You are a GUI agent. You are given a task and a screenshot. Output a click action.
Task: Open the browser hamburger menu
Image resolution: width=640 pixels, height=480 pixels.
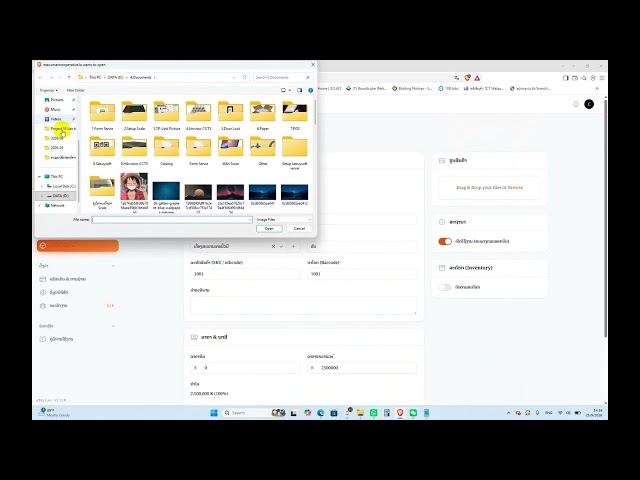(x=602, y=78)
